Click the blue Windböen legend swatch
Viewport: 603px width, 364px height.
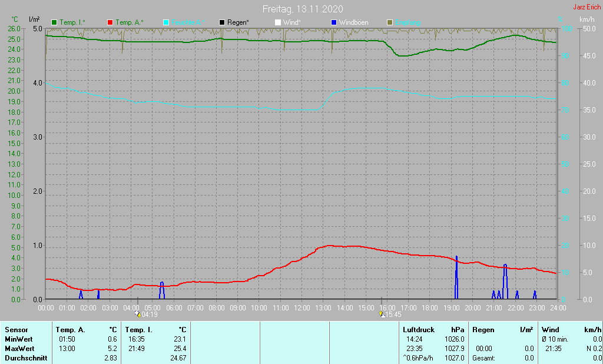334,23
